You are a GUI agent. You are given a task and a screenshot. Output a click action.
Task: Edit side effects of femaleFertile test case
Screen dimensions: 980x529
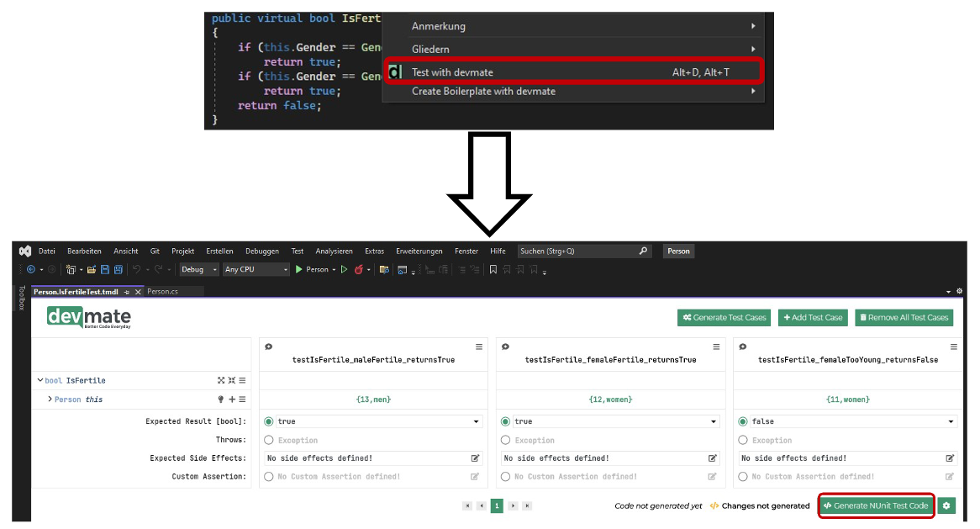(x=713, y=458)
